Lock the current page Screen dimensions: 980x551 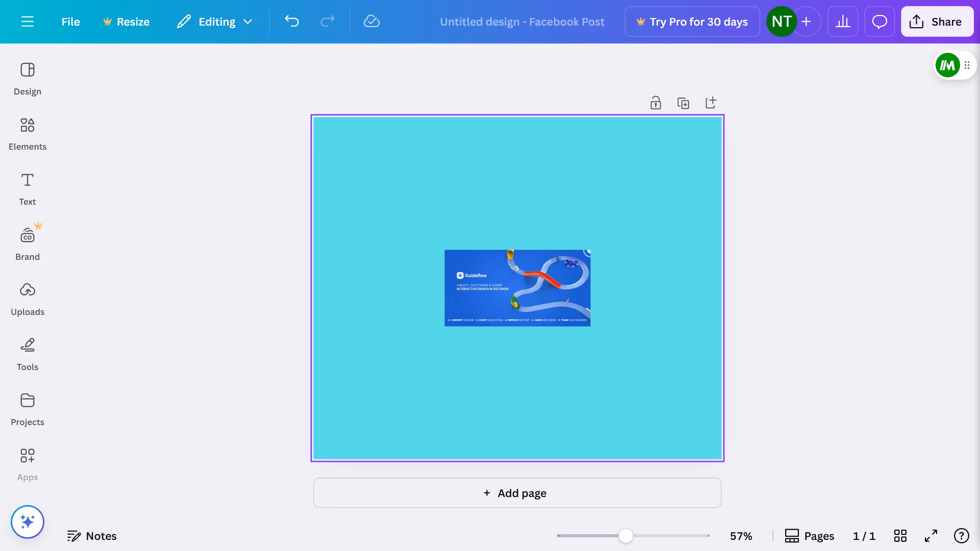coord(656,103)
